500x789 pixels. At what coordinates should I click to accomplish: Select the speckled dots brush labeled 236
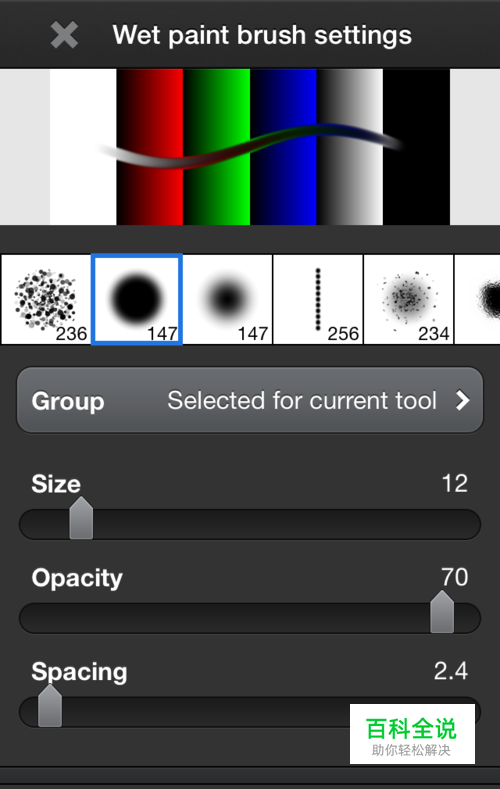[x=46, y=299]
